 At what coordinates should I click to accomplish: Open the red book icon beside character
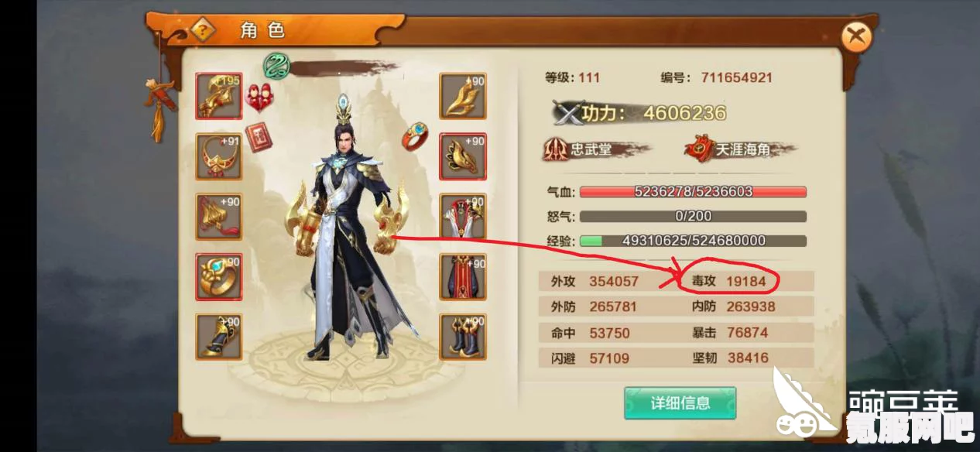coord(258,136)
